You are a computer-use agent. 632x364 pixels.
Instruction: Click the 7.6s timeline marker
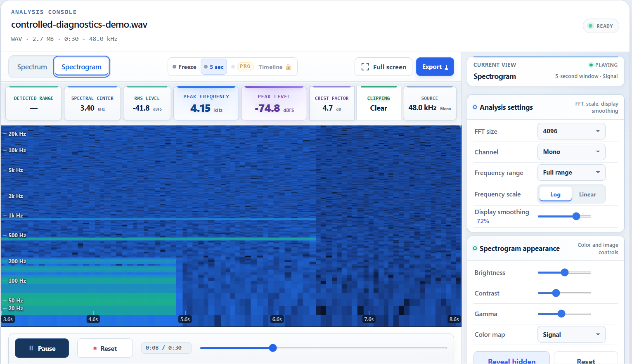tap(369, 319)
